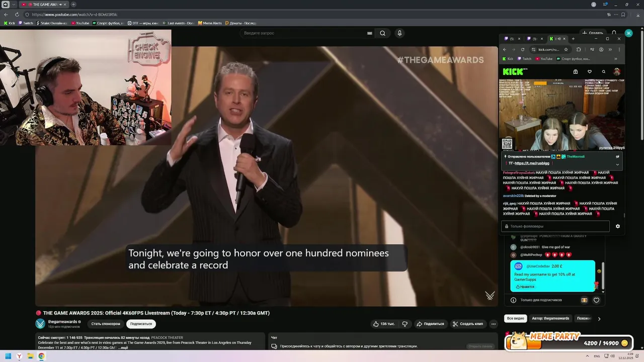
Task: Add new tab in Kick window
Action: click(x=573, y=39)
